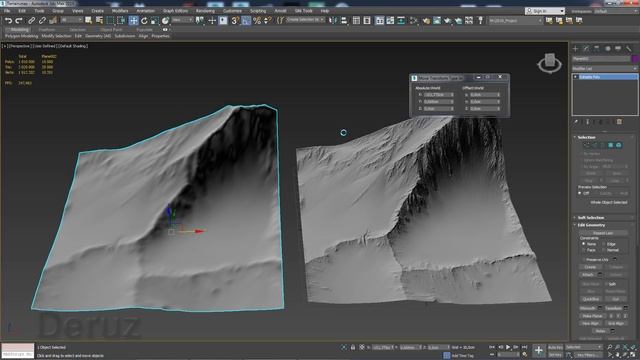The width and height of the screenshot is (640, 360).
Task: Expand the Soft Selection rollout
Action: click(591, 218)
